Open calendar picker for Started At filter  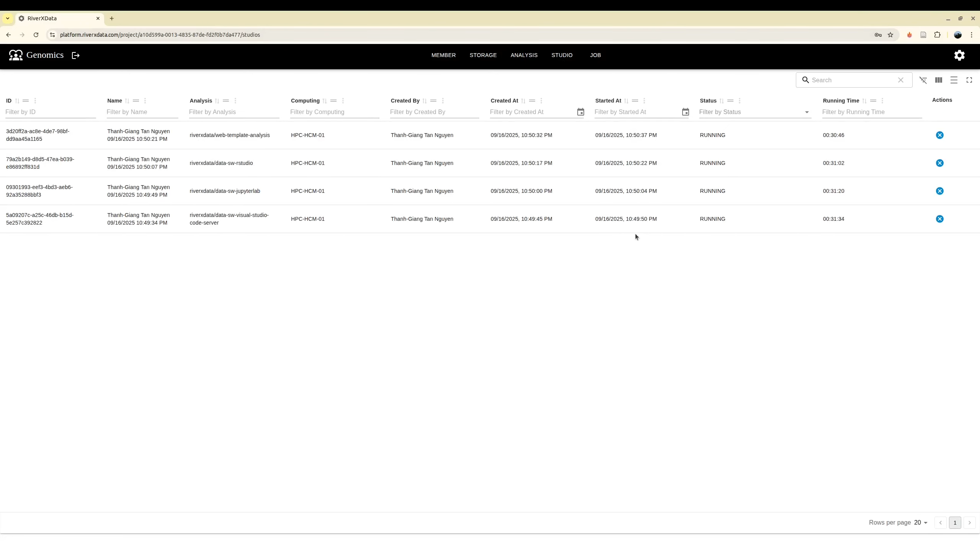coord(685,112)
